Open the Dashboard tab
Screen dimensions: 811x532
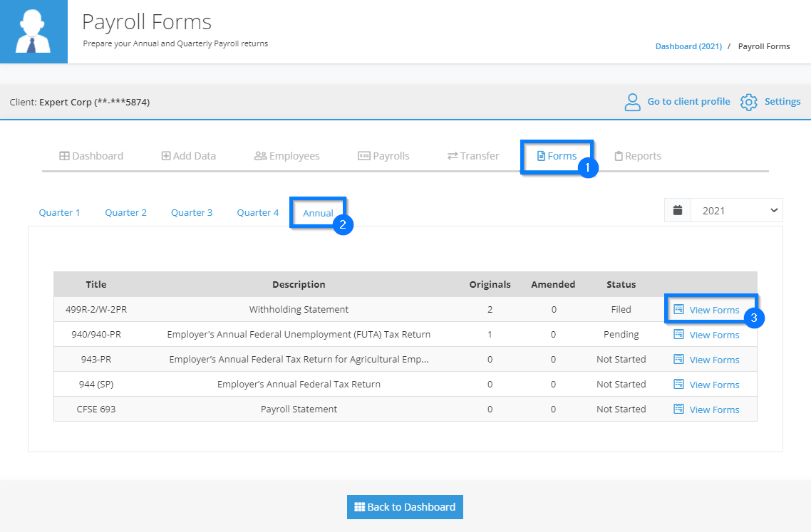coord(91,156)
